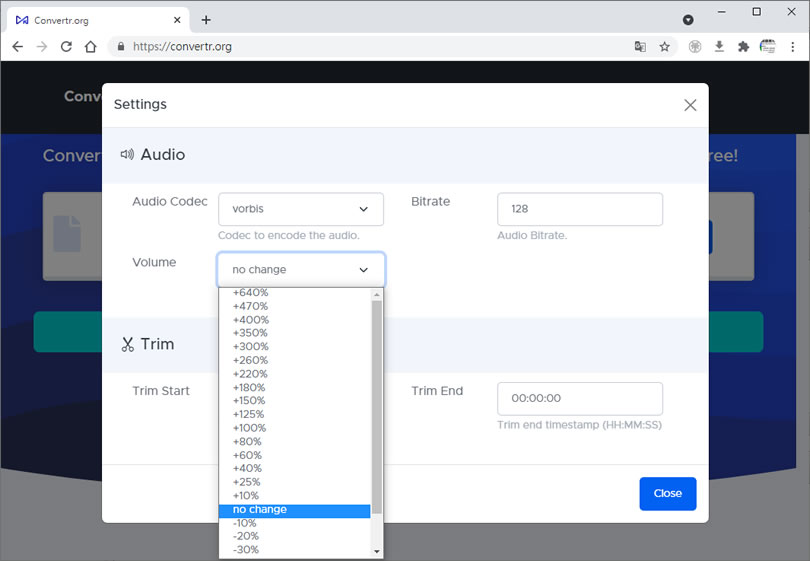Screen dimensions: 810x561
Task: Open a new tab with plus icon
Action: (206, 20)
